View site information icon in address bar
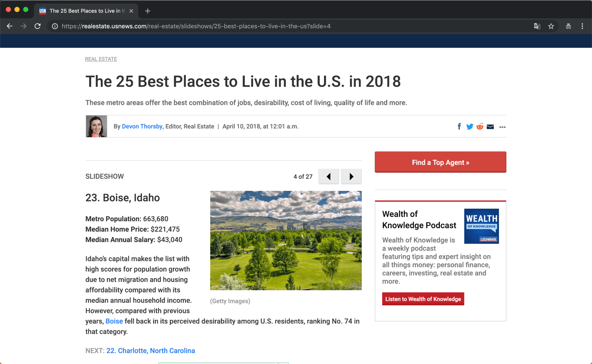Image resolution: width=592 pixels, height=364 pixels. click(55, 26)
